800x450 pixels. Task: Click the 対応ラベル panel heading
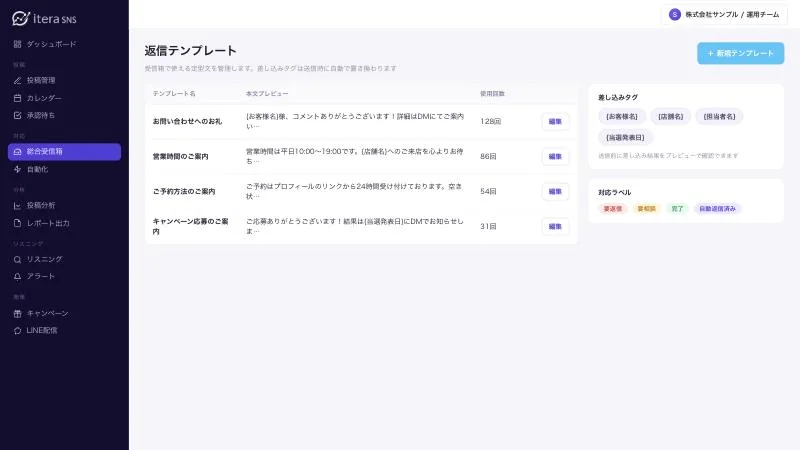(615, 192)
